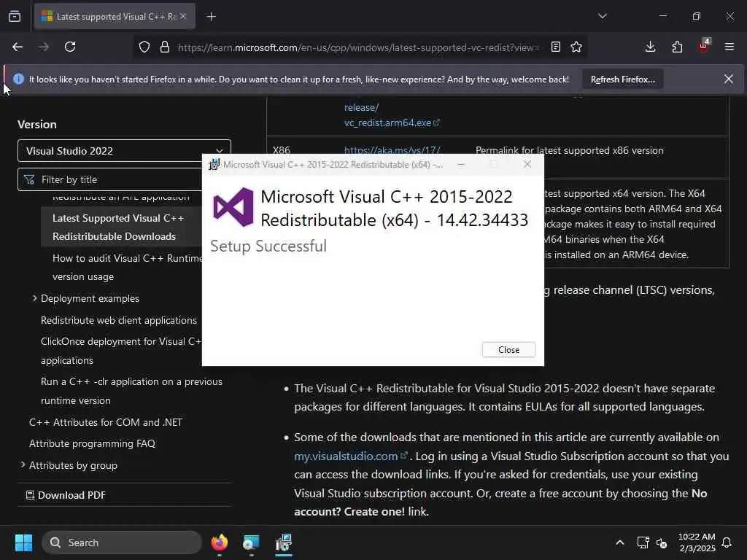The height and width of the screenshot is (560, 747).
Task: Click the installer setup icon in taskbar
Action: 284,542
